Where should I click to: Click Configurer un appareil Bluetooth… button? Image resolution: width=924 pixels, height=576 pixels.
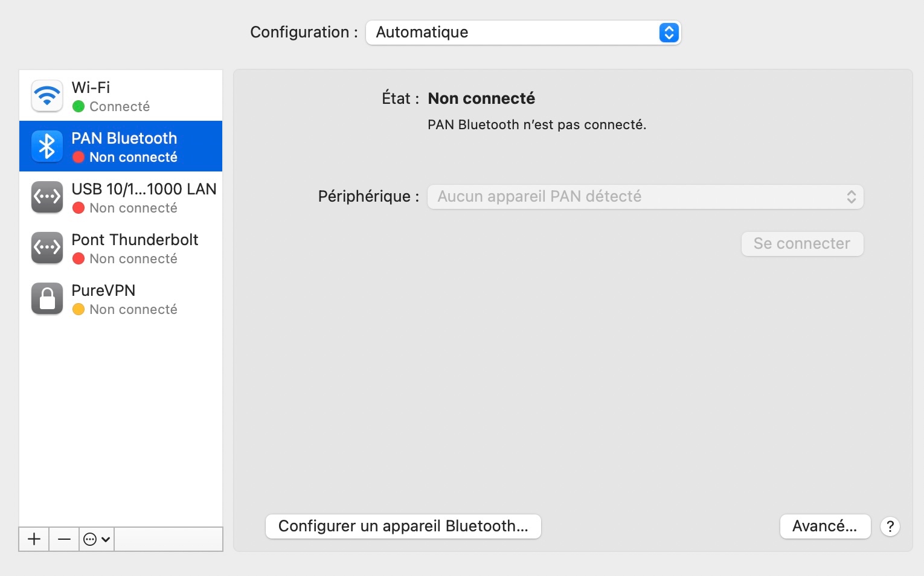(403, 526)
